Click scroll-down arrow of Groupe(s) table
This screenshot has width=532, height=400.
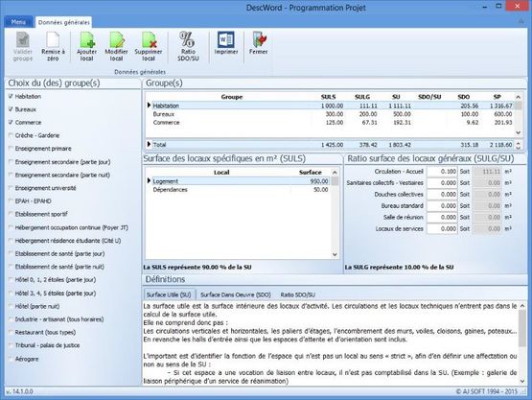518,132
